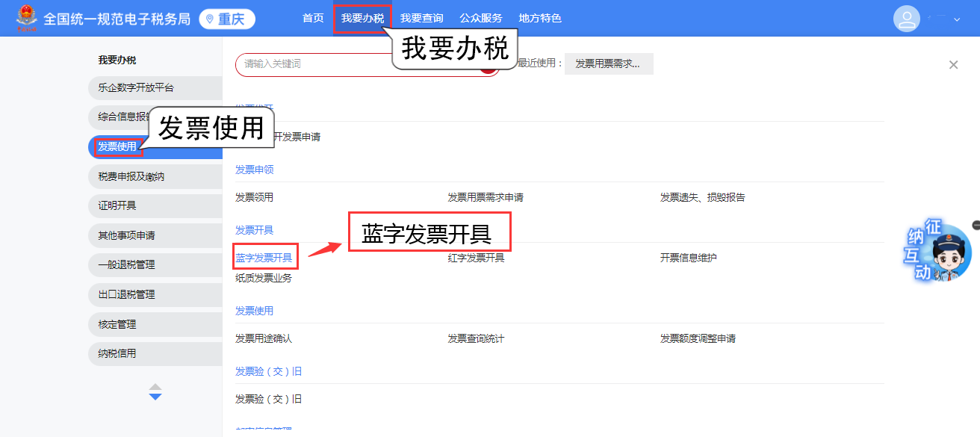Image resolution: width=980 pixels, height=437 pixels.
Task: Switch to the 我要查询 menu
Action: coord(421,18)
